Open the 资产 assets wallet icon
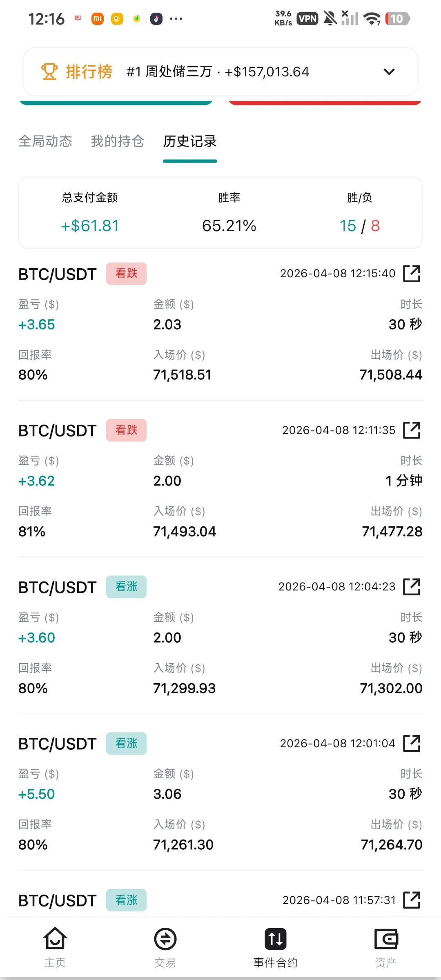The width and height of the screenshot is (441, 980). (386, 939)
